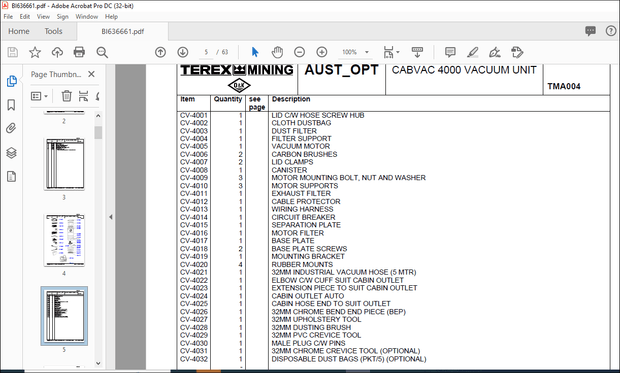Click the CIRCUIT BREAKER description
This screenshot has height=373, width=620.
pyautogui.click(x=303, y=217)
